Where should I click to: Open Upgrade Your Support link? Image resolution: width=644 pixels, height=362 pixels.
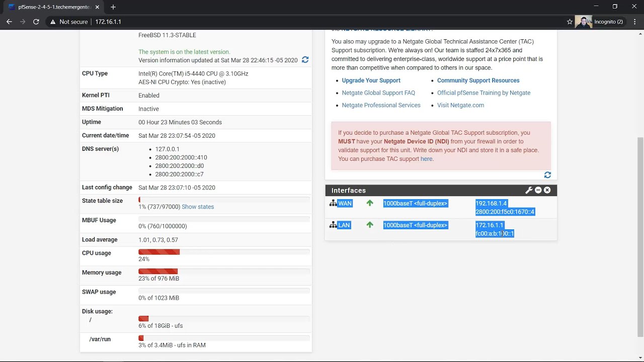(x=371, y=80)
